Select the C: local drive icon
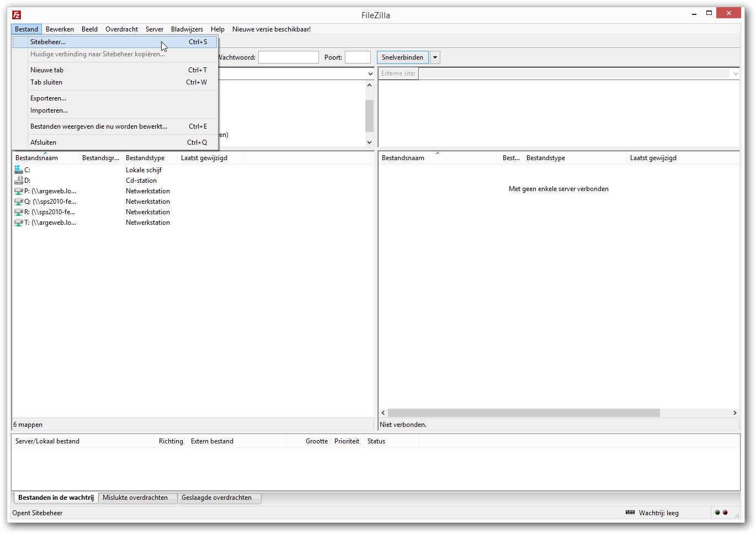 [19, 170]
